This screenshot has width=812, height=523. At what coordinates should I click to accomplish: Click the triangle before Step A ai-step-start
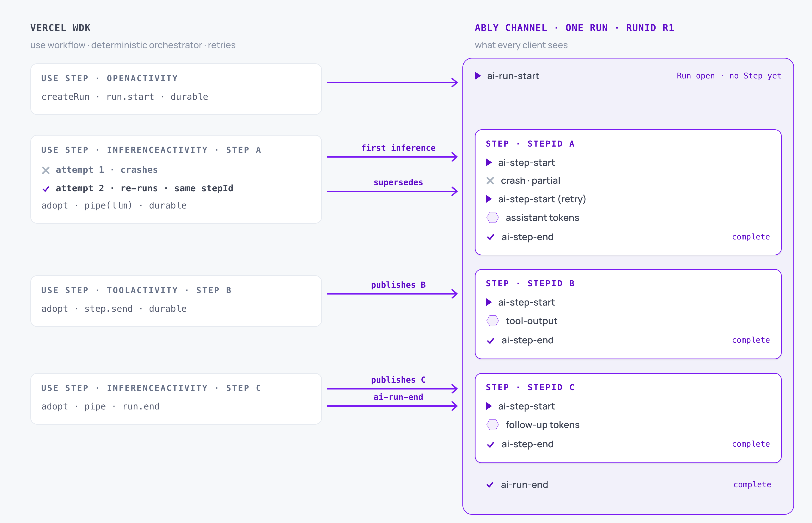pyautogui.click(x=489, y=163)
